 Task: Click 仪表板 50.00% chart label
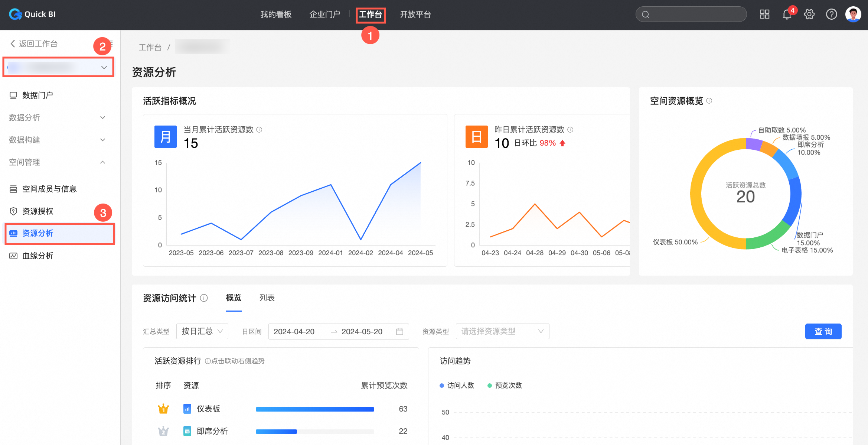675,242
